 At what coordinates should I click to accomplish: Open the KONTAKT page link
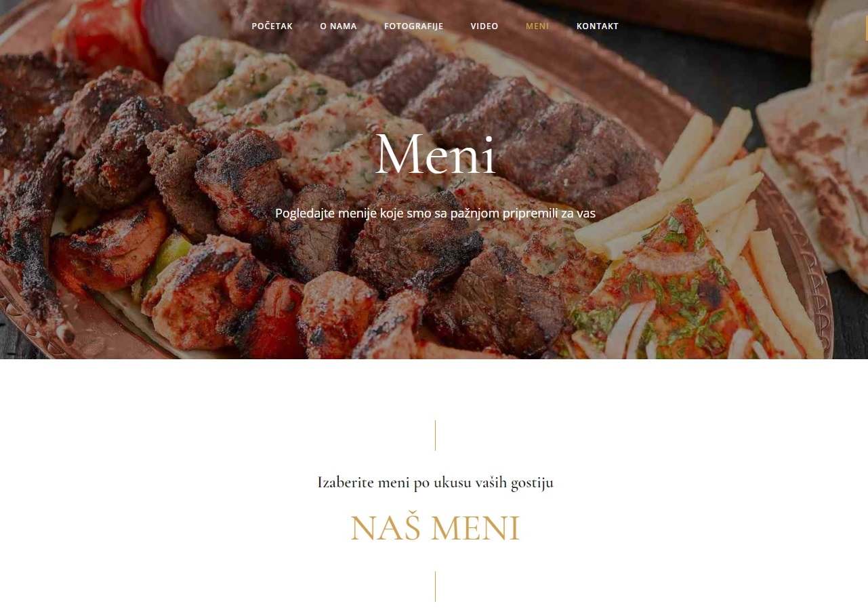pos(598,26)
